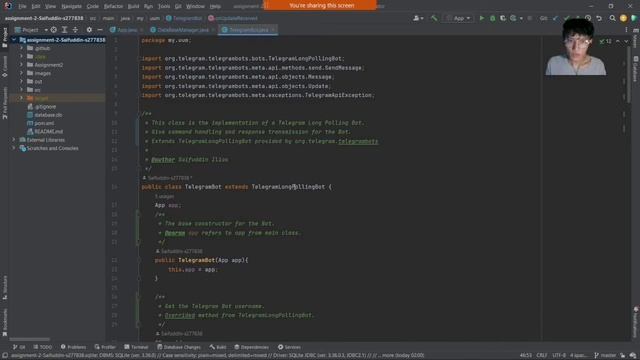
Task: Select the README.md file
Action: pos(48,131)
